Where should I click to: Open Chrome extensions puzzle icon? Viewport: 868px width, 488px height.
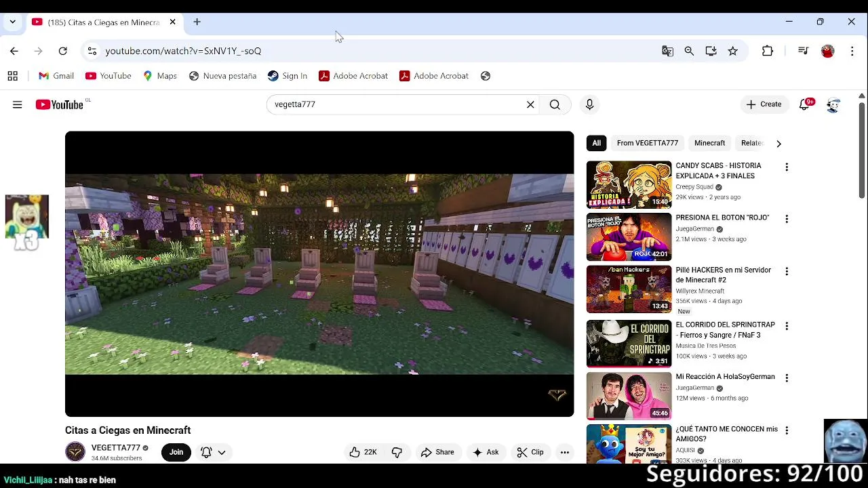tap(768, 51)
